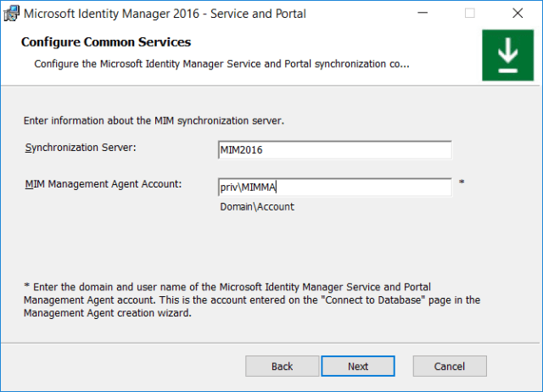Click the "Enter information about the MIM" instruction

154,120
